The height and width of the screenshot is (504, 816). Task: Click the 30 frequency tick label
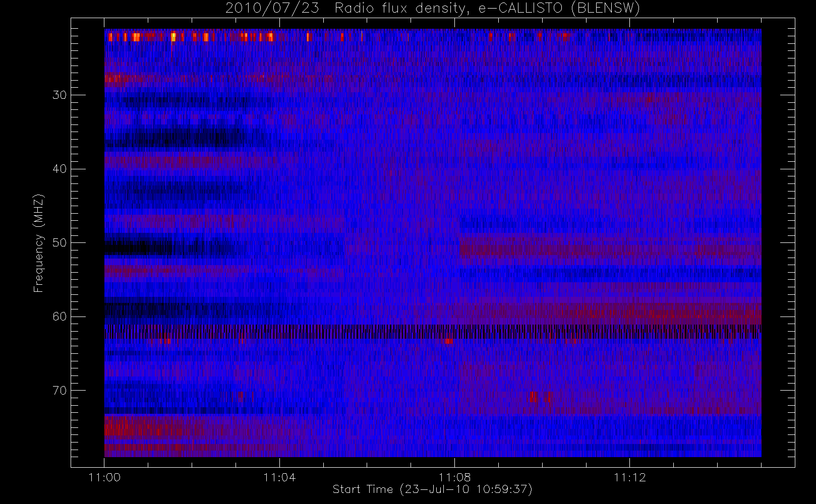point(60,95)
